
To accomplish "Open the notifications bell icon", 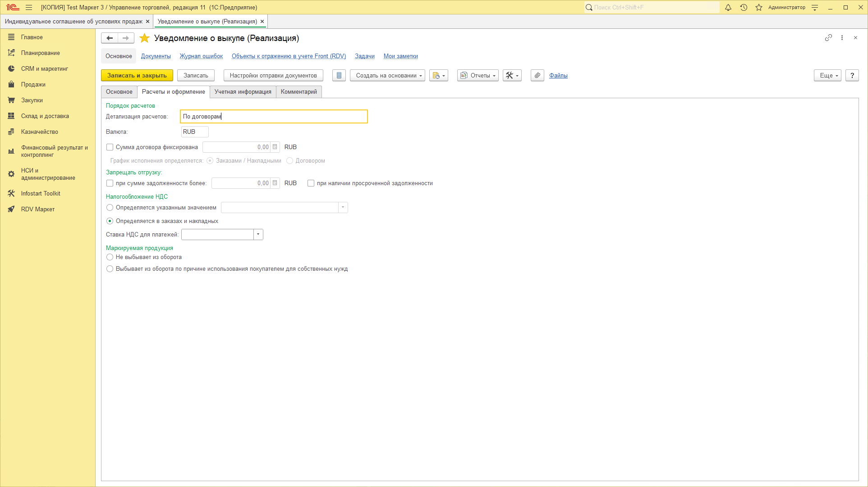I will tap(728, 7).
